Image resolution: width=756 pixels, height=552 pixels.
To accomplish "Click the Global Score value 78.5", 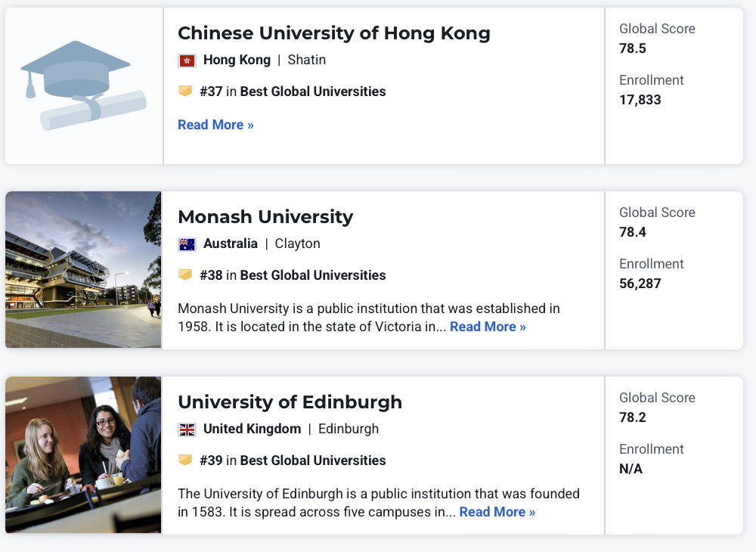I will tap(633, 48).
